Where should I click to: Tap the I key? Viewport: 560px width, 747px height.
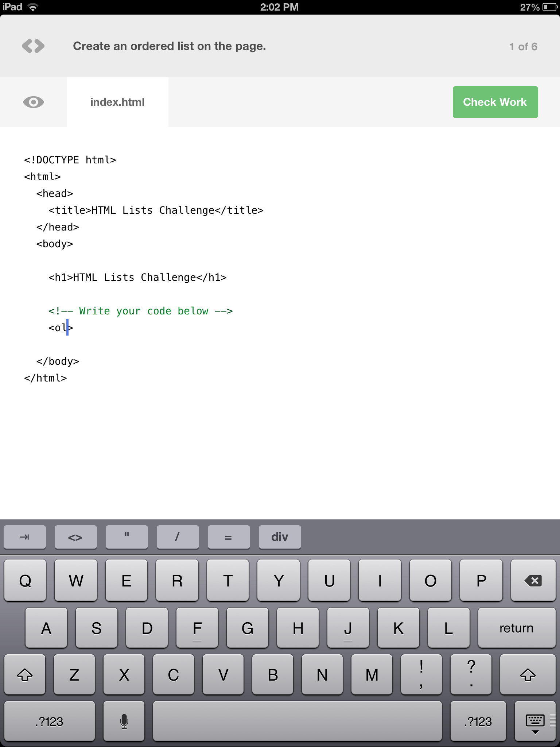click(x=380, y=580)
